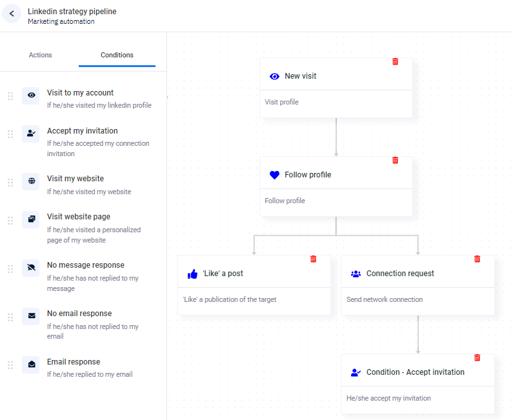
Task: Click the eye icon for Visit to my account
Action: click(30, 95)
